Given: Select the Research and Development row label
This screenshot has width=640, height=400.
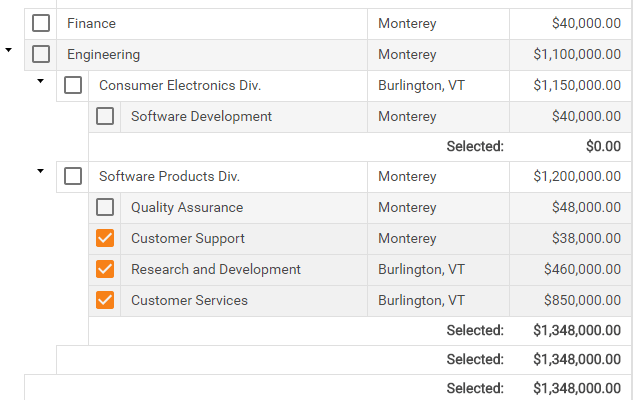Looking at the screenshot, I should pyautogui.click(x=216, y=269).
